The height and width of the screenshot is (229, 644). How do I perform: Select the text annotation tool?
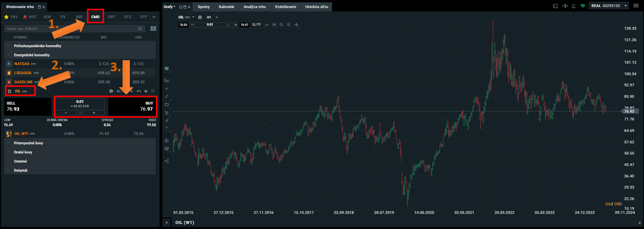point(167,128)
